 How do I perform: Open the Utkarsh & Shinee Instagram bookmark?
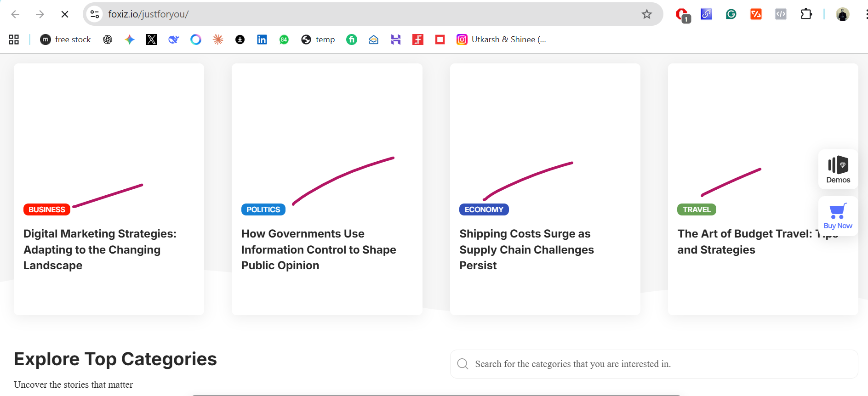501,40
